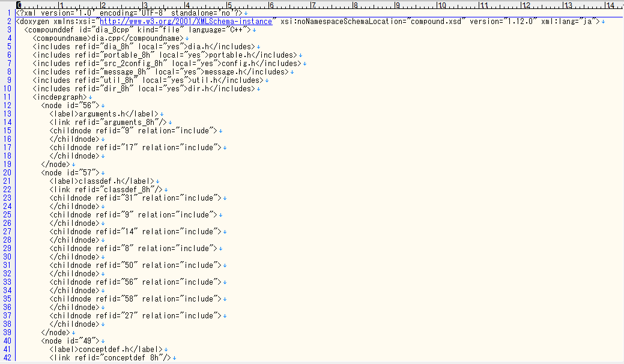
Task: Select line number 42 in the gutter
Action: pos(7,357)
